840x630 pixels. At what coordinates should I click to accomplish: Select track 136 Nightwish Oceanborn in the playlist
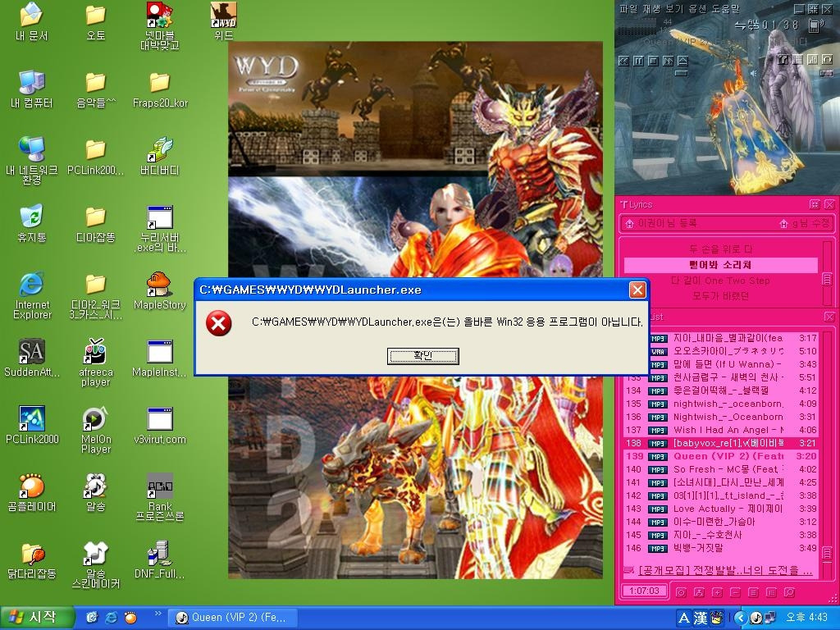coord(721,417)
